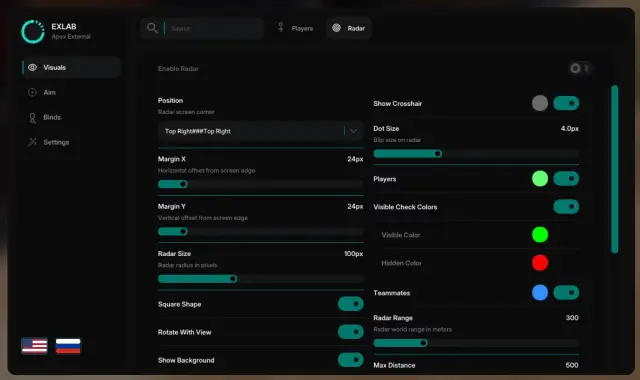This screenshot has width=640, height=380.
Task: Toggle the Players radar switch
Action: click(x=566, y=178)
